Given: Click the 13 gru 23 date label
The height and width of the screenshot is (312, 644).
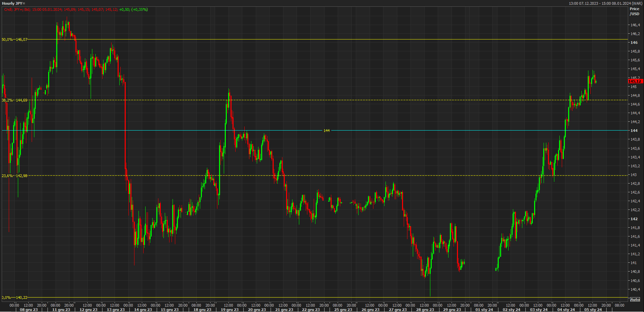Looking at the screenshot, I should pos(116,310).
